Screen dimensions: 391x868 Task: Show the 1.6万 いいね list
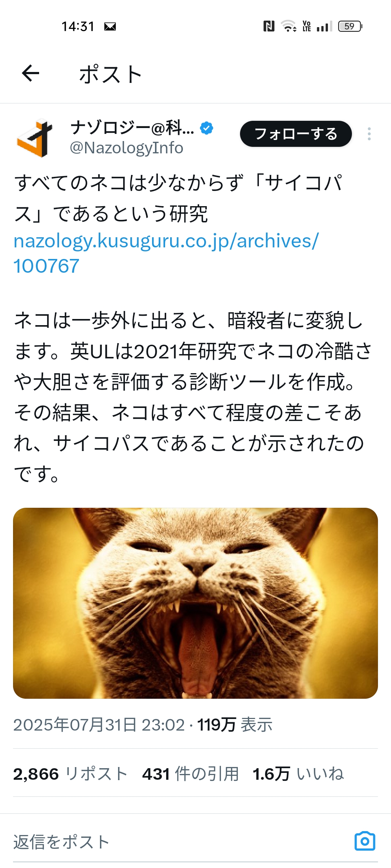point(298,774)
